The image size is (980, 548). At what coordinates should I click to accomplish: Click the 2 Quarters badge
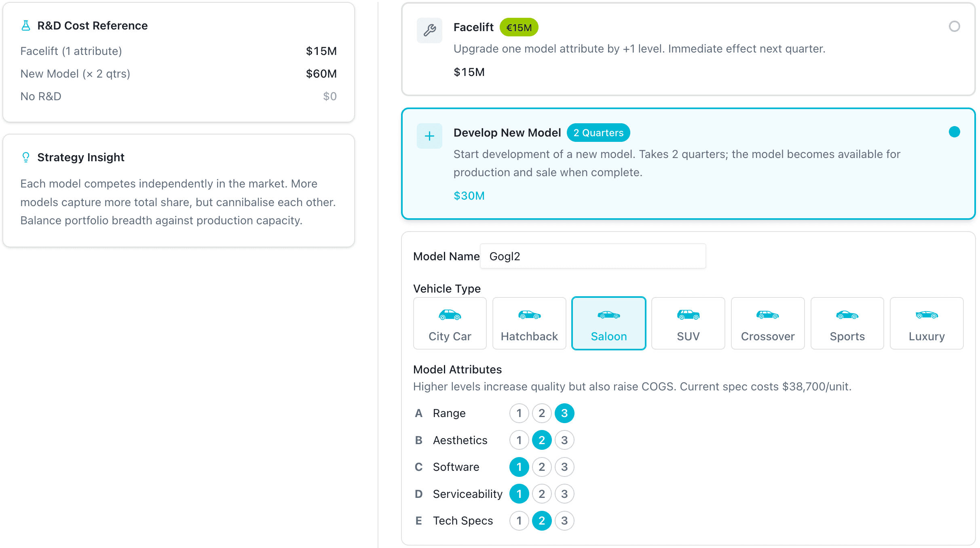coord(598,133)
